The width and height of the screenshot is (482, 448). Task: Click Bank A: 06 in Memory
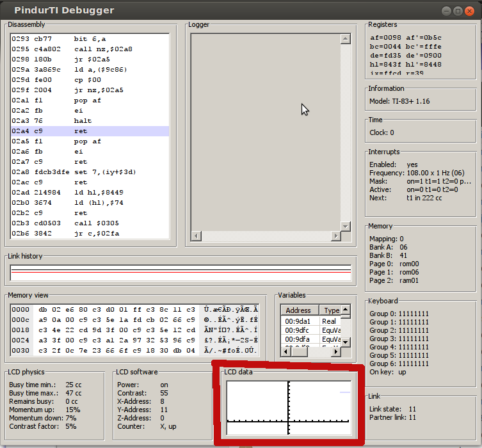point(389,247)
